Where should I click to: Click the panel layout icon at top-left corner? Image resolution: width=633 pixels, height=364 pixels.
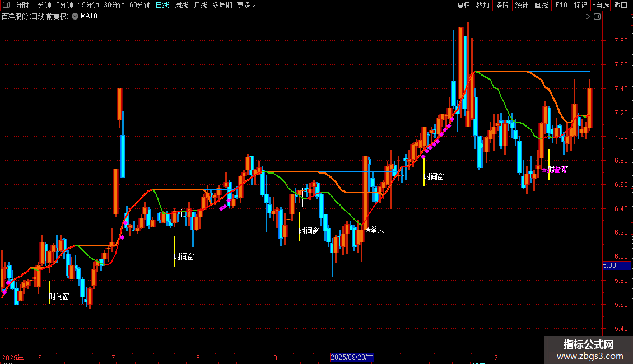(6, 5)
